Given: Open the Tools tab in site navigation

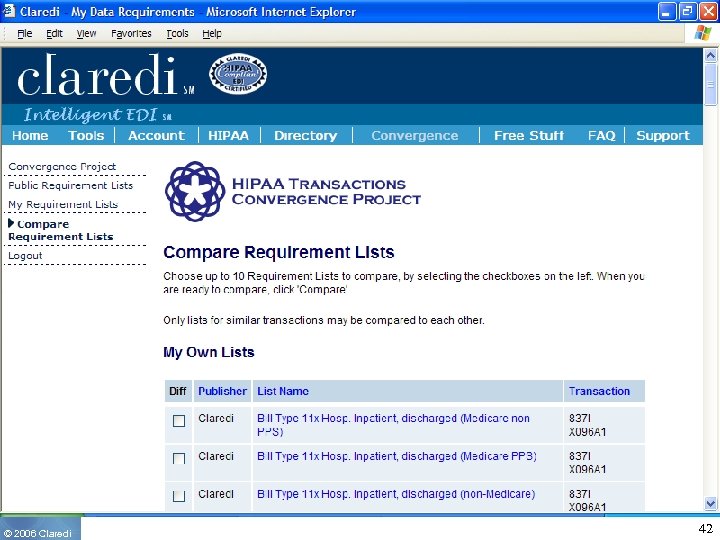Looking at the screenshot, I should (x=86, y=135).
